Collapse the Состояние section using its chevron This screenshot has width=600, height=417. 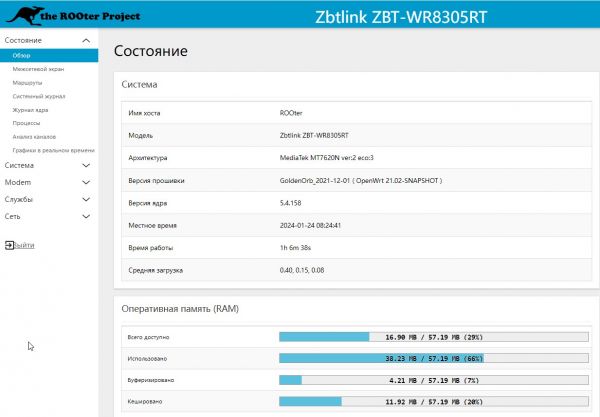(86, 40)
